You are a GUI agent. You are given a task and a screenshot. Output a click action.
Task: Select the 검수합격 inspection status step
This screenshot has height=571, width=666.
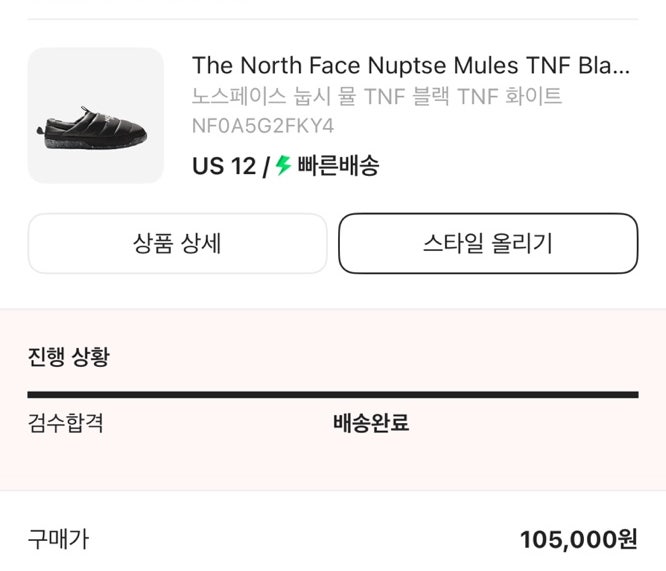pyautogui.click(x=66, y=423)
